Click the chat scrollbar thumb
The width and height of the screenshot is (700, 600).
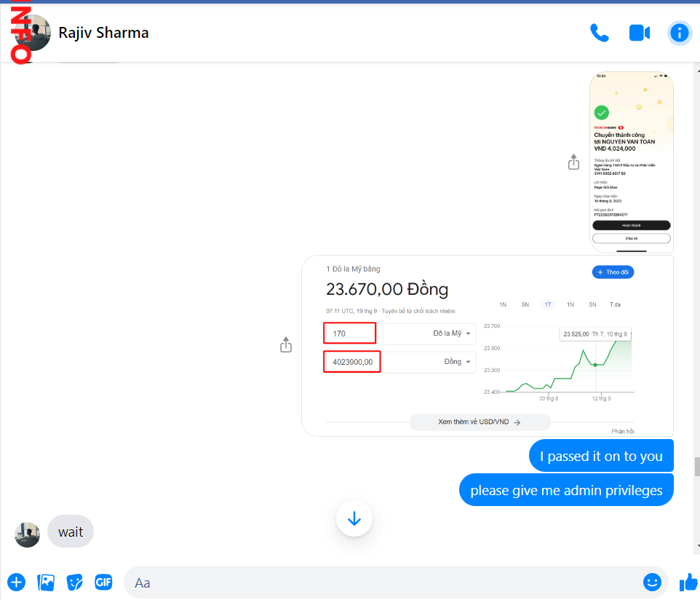[696, 466]
